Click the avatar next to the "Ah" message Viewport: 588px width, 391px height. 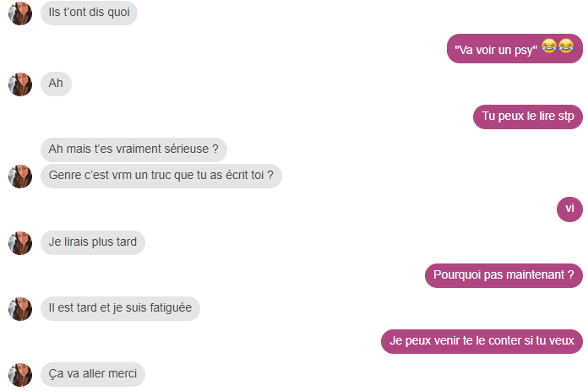pyautogui.click(x=20, y=84)
